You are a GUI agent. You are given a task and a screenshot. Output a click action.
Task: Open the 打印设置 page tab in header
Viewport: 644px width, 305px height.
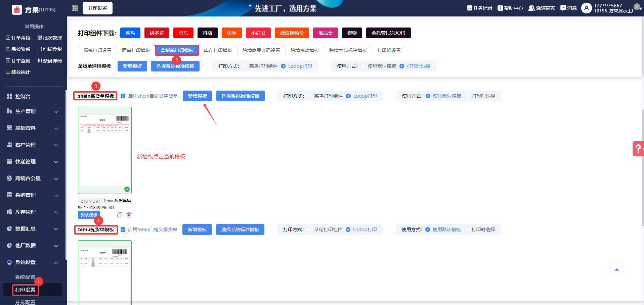[x=97, y=8]
